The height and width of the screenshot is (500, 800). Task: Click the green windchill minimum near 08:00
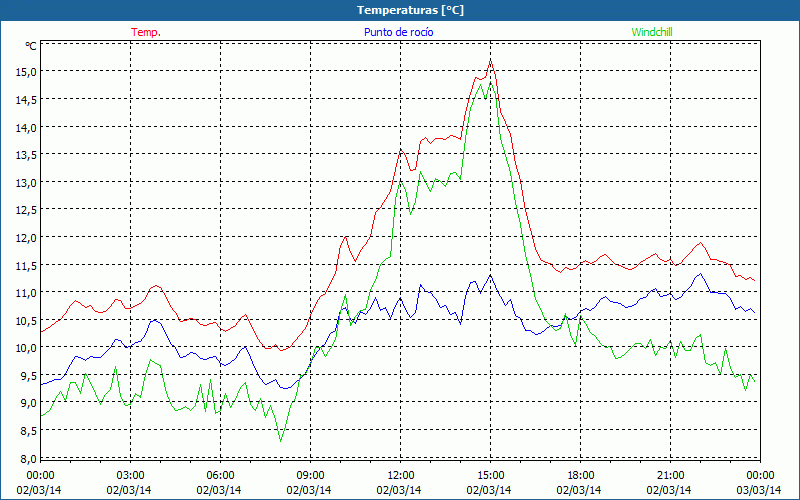pos(281,441)
